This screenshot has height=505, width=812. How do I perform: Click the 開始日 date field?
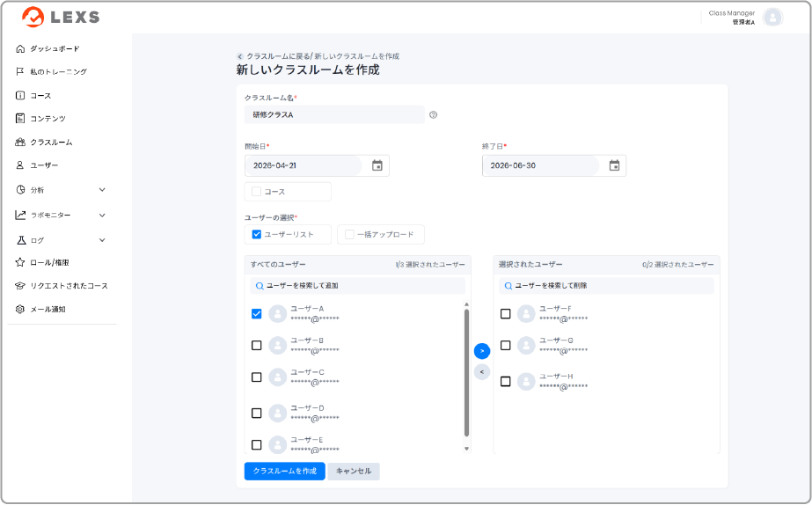tap(317, 165)
